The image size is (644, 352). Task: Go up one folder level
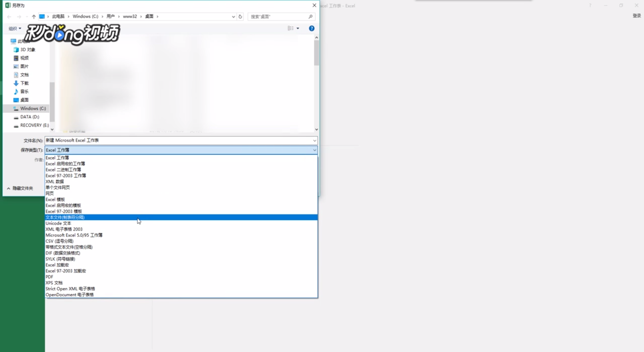[x=34, y=16]
